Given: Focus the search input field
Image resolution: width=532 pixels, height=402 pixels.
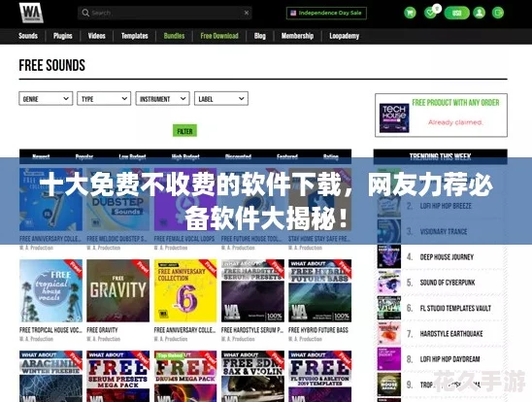Looking at the screenshot, I should click(166, 13).
